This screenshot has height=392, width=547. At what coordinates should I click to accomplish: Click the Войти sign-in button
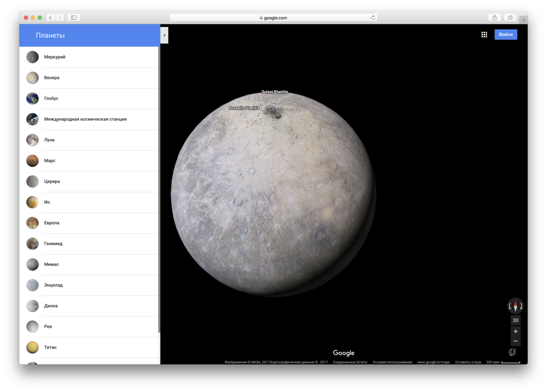coord(506,35)
